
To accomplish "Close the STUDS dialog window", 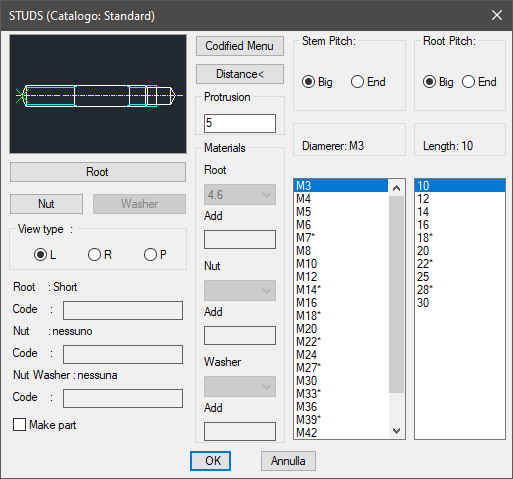I will (x=497, y=15).
